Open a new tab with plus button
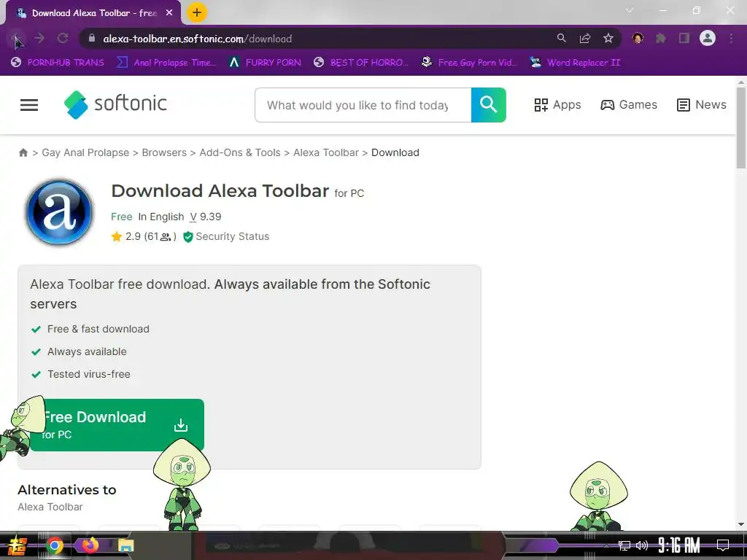747x560 pixels. click(197, 12)
